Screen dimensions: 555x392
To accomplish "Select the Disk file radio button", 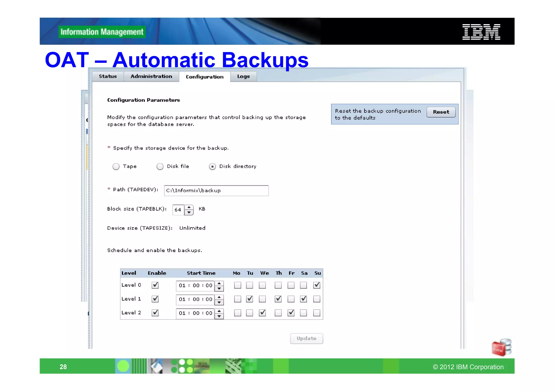I will 160,166.
